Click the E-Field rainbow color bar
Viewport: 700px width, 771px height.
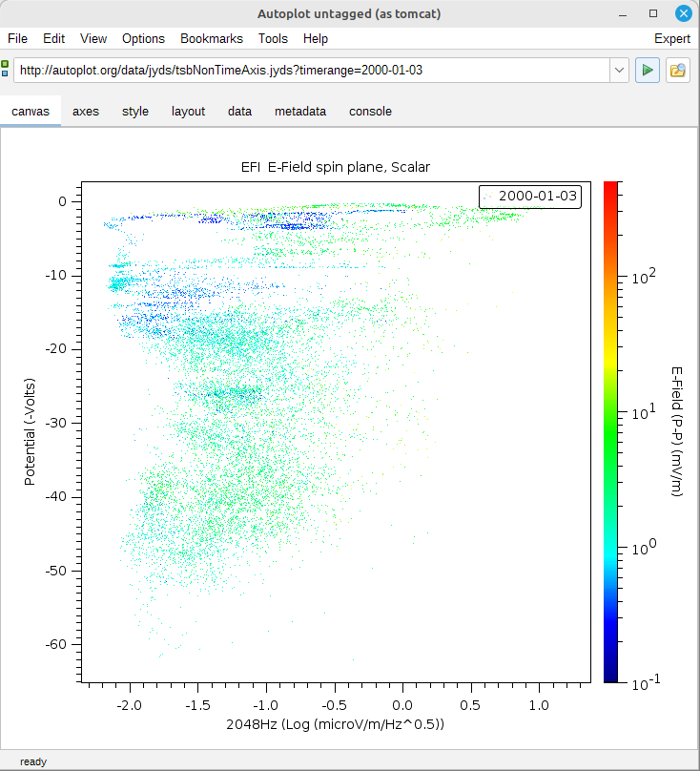[612, 431]
